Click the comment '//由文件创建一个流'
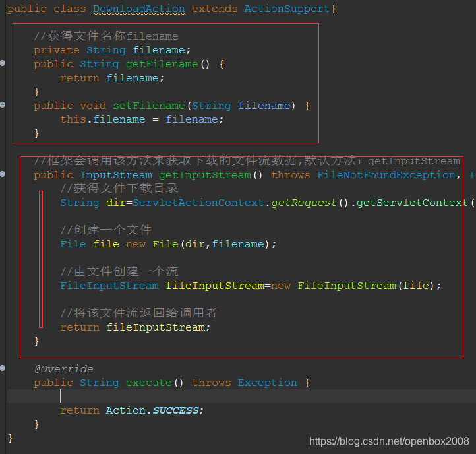The image size is (476, 454). point(119,272)
